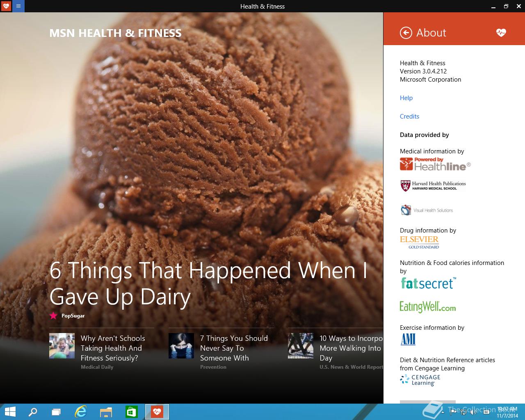This screenshot has width=525, height=420.
Task: Open the Windows Start button
Action: (x=10, y=412)
